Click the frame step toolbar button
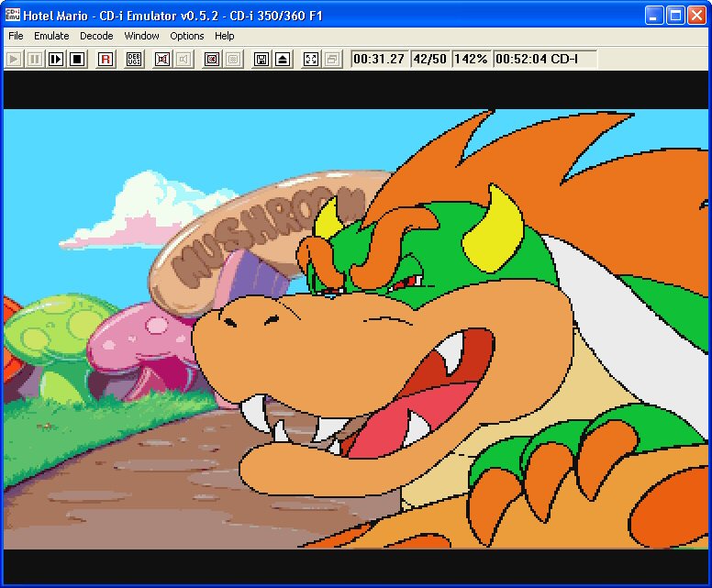Viewport: 712px width, 588px height. pos(56,59)
